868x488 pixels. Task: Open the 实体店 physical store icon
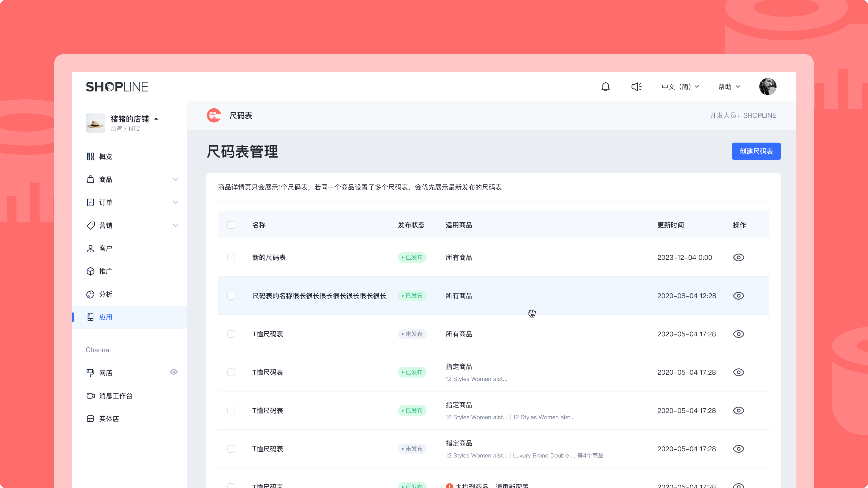(x=90, y=419)
